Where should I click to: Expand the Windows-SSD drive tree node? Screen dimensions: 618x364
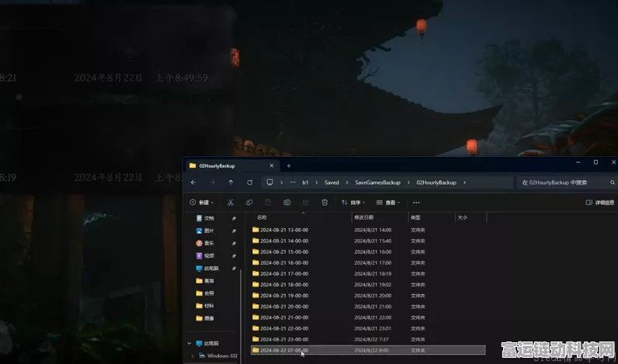(x=193, y=355)
